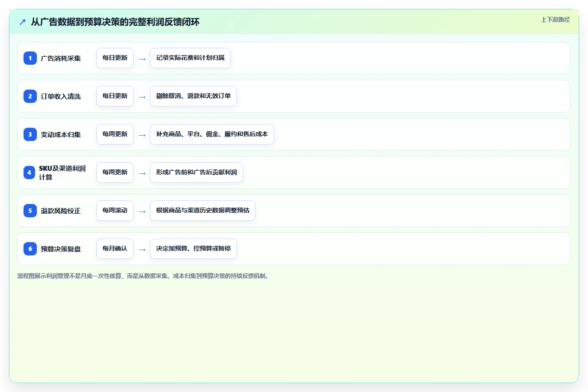588x392 pixels.
Task: Click the arrow in the 订单收入清洗 row
Action: pyautogui.click(x=142, y=97)
